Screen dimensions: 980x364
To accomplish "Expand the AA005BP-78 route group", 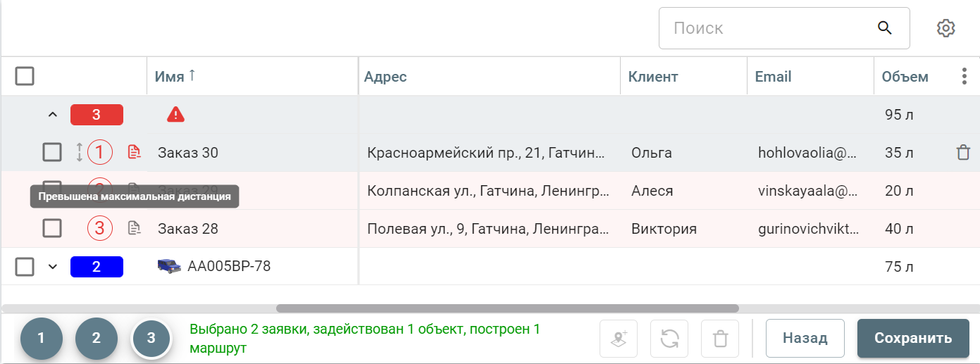I will pyautogui.click(x=52, y=267).
